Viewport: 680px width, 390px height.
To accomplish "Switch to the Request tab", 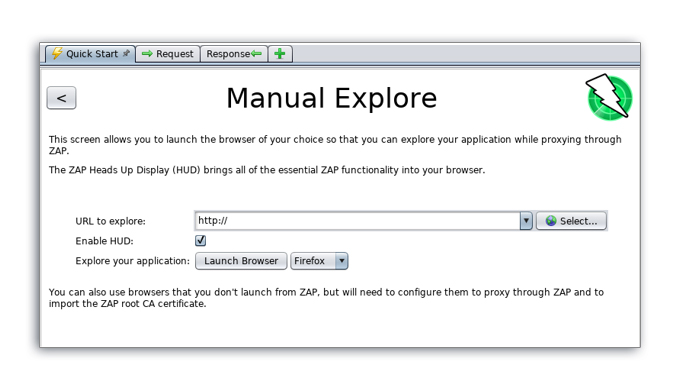I will pyautogui.click(x=168, y=54).
